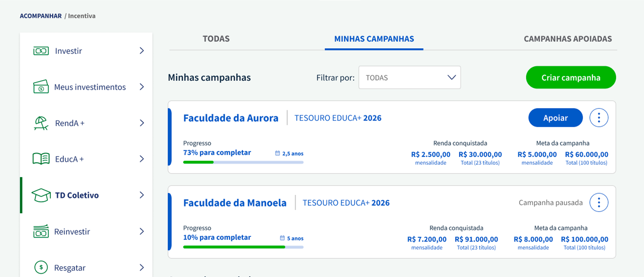This screenshot has height=277, width=644.
Task: Select the RendA+ beach umbrella icon
Action: (41, 123)
